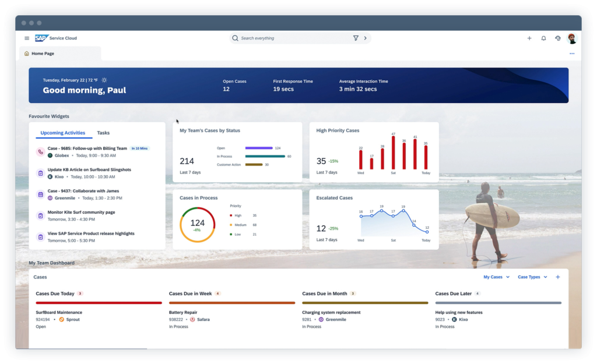This screenshot has width=597, height=364.
Task: Click the Search everything input field
Action: [x=292, y=38]
